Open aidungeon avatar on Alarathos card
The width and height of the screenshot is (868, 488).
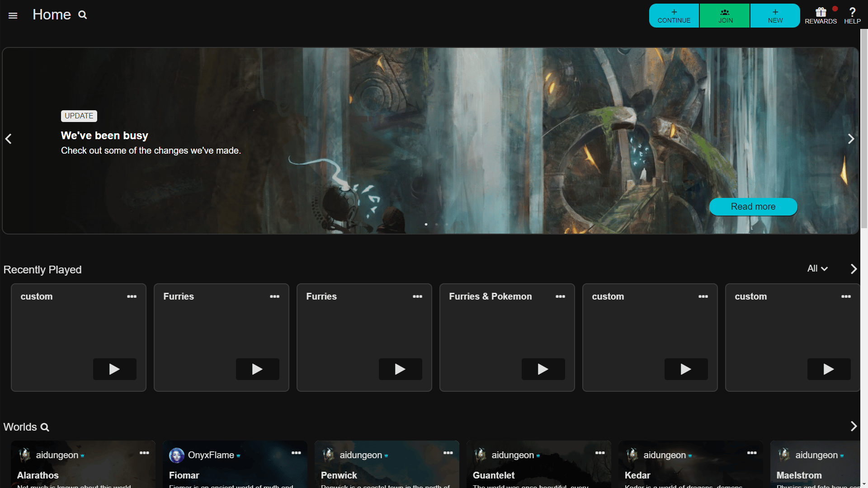[25, 455]
